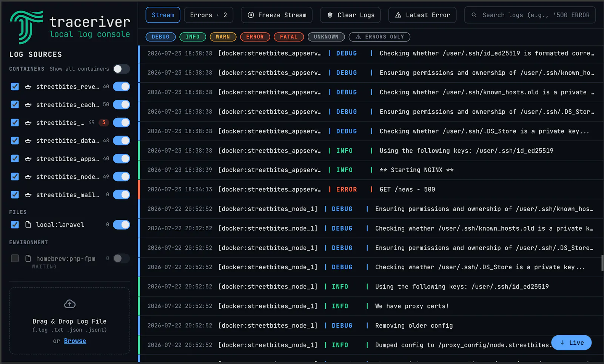Click the red 3 error badge
604x364 pixels.
(x=104, y=122)
